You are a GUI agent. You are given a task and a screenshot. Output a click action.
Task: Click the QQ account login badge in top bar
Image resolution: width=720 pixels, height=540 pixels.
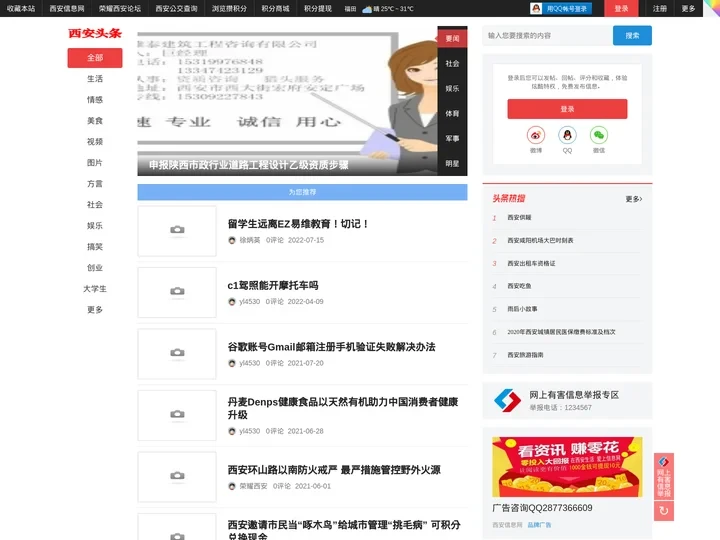[x=561, y=9]
